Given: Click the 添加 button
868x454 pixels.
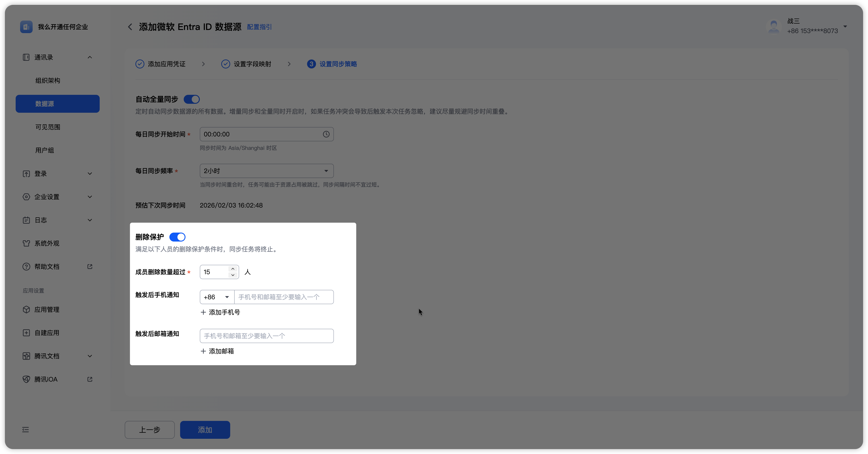Looking at the screenshot, I should coord(205,430).
